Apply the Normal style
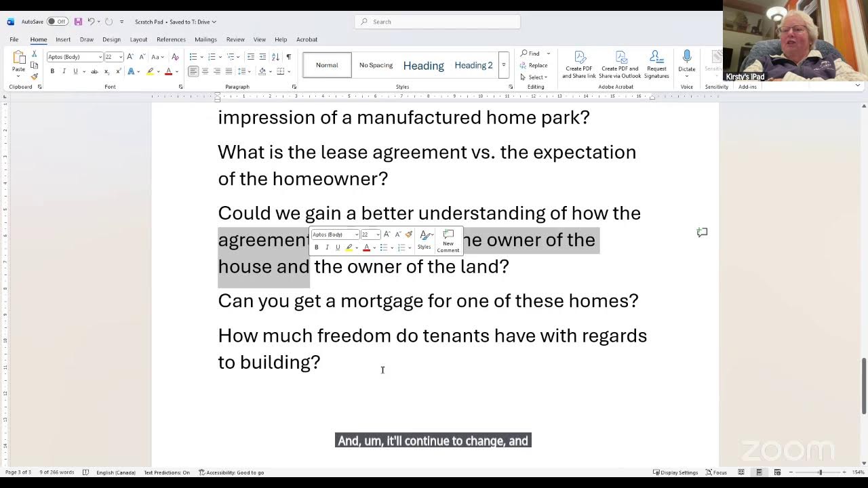Image resolution: width=868 pixels, height=488 pixels. coord(327,65)
